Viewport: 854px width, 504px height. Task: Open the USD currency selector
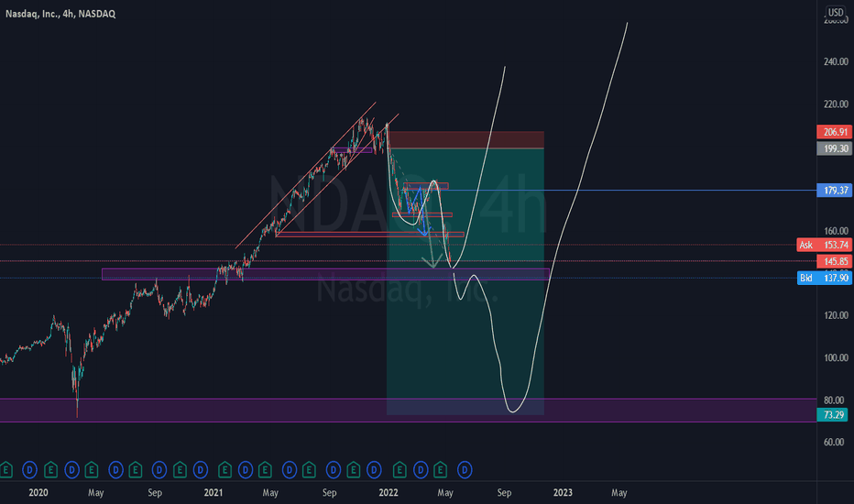(835, 13)
